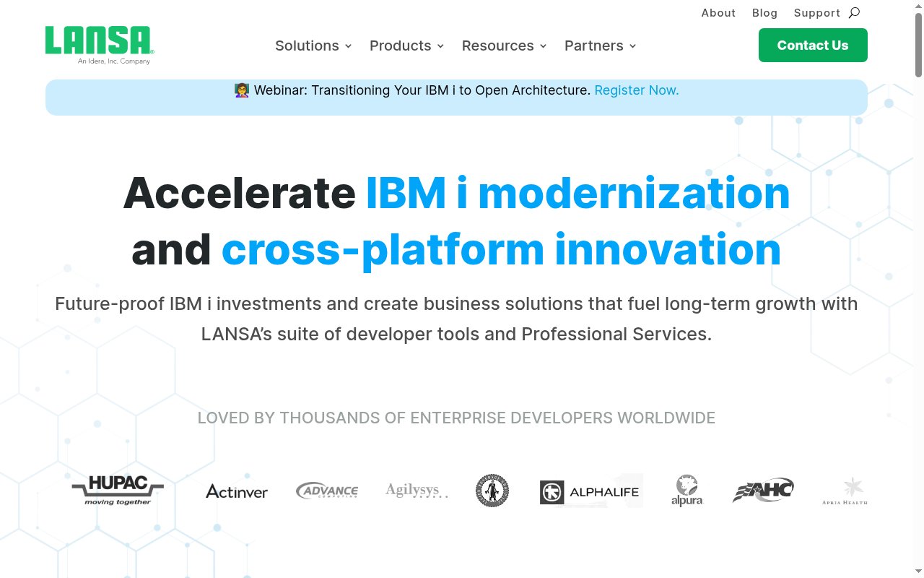Click the alpura logo

[687, 491]
